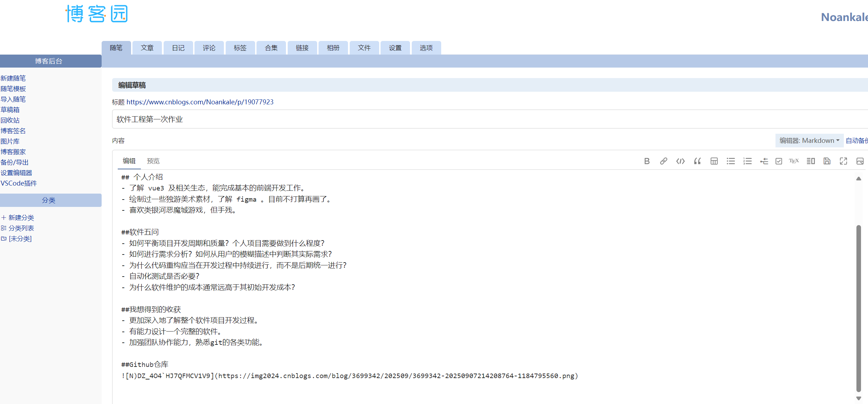
Task: Insert a hyperlink using the link icon
Action: (664, 161)
